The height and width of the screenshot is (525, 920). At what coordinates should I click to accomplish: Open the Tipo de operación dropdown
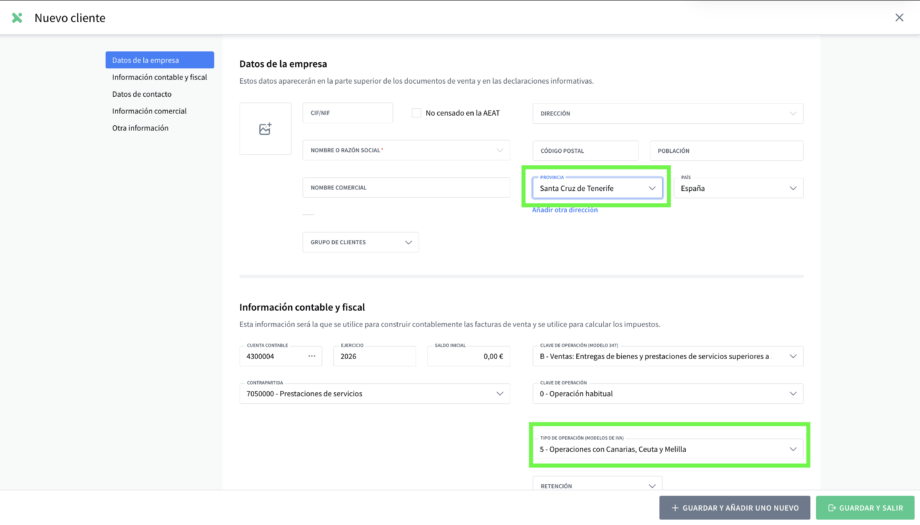668,449
